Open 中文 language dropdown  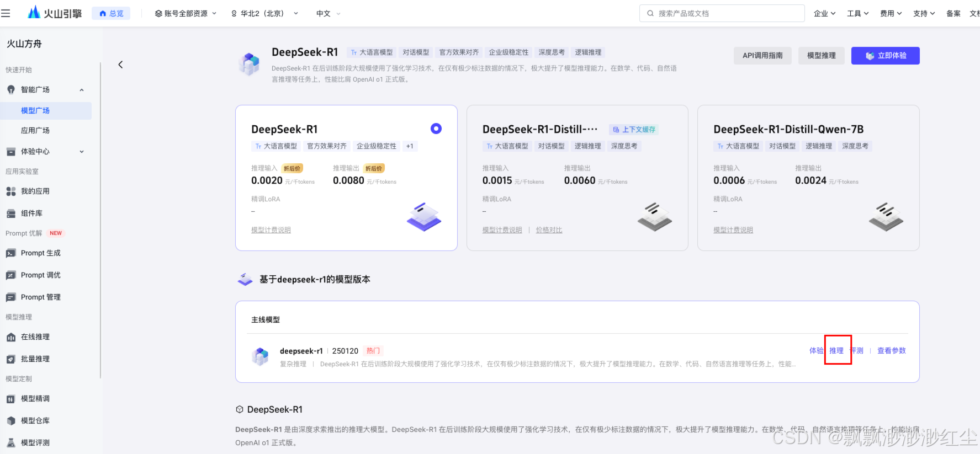point(329,13)
